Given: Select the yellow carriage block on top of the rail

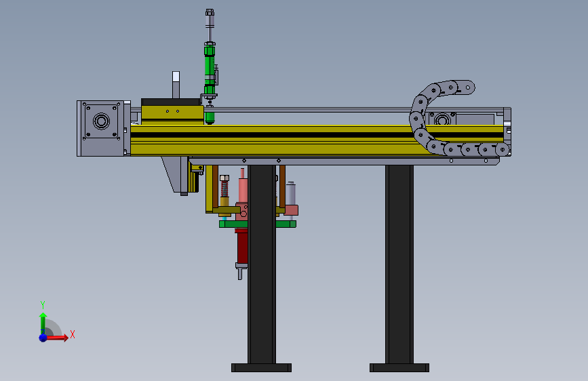Looking at the screenshot, I should tap(172, 115).
